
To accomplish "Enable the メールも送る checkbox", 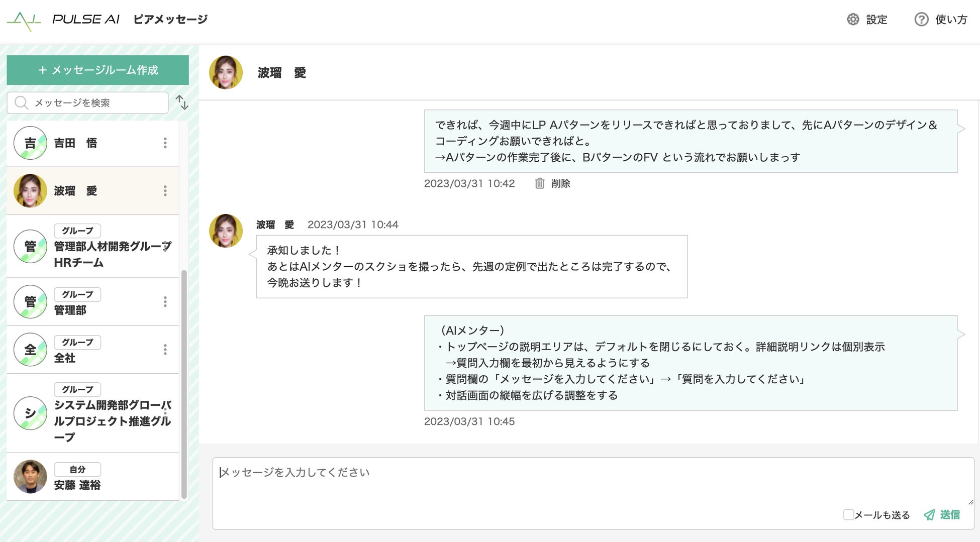I will [x=848, y=515].
